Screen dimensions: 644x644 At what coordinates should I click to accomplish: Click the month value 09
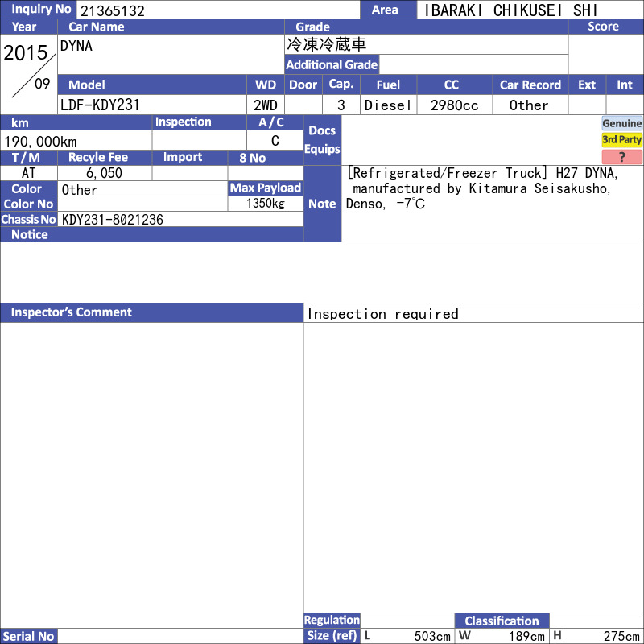pyautogui.click(x=43, y=84)
